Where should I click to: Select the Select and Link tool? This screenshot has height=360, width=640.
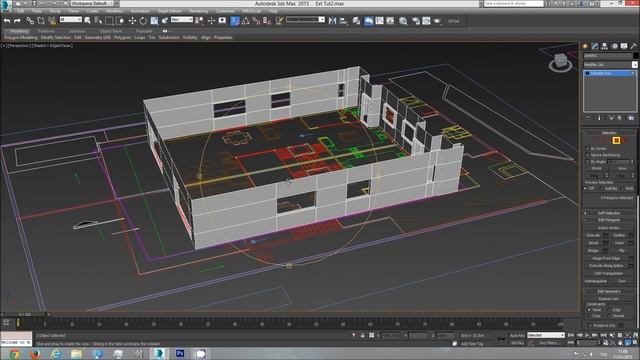(x=30, y=20)
